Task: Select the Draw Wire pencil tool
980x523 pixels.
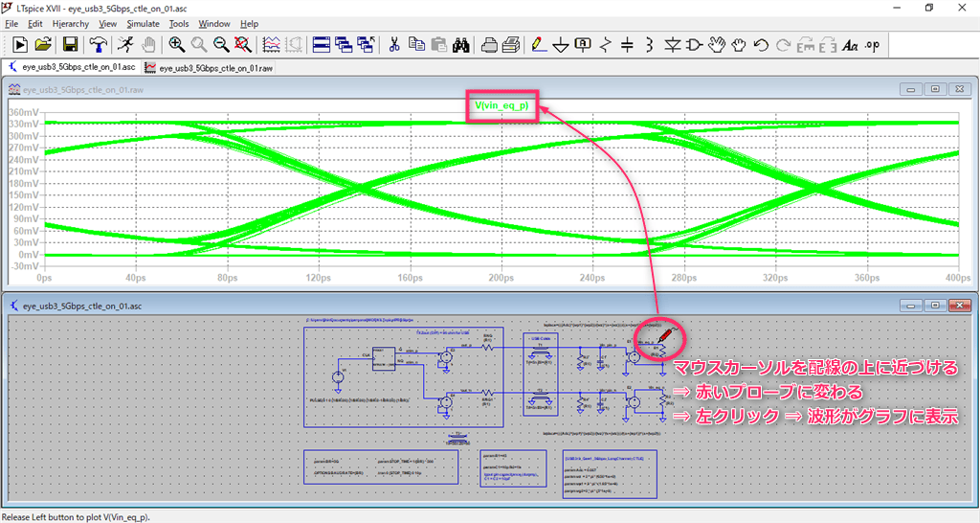Action: 539,45
